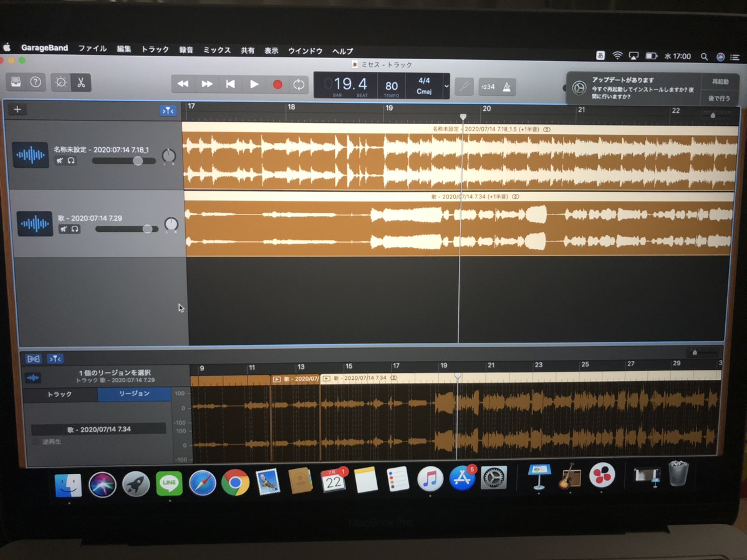Screen dimensions: 747x560
Task: Open the App Store from the Dock
Action: [x=461, y=478]
